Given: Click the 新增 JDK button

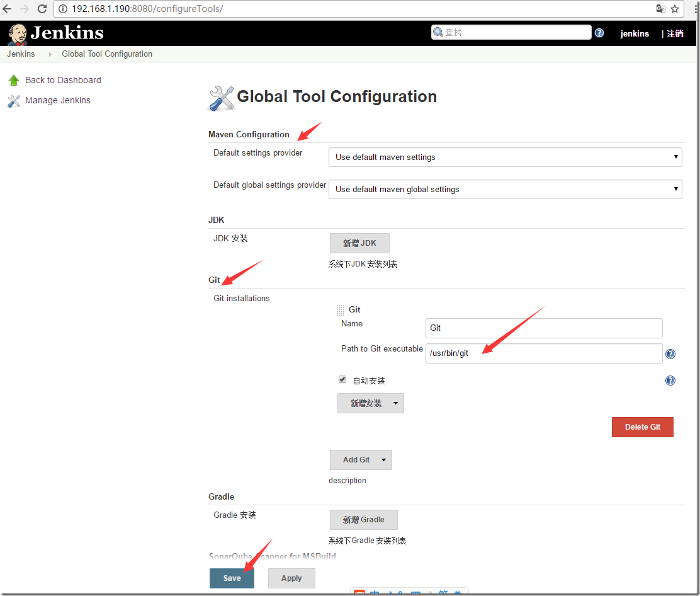Looking at the screenshot, I should (359, 243).
